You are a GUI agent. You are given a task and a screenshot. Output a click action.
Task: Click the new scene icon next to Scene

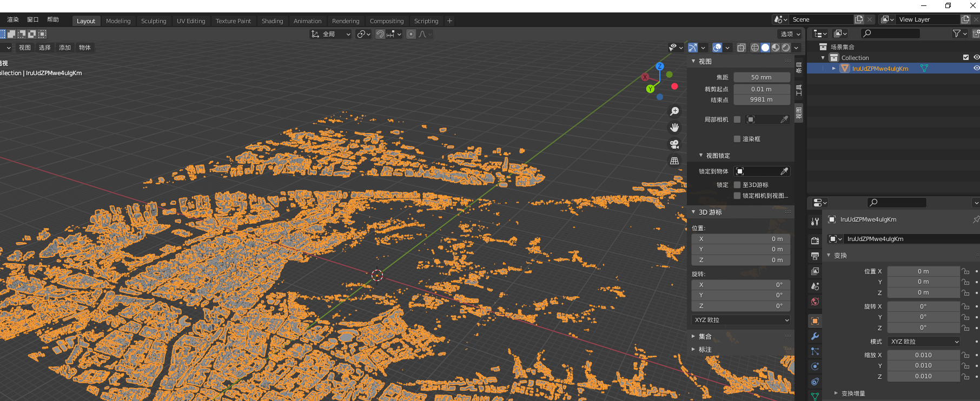(859, 19)
